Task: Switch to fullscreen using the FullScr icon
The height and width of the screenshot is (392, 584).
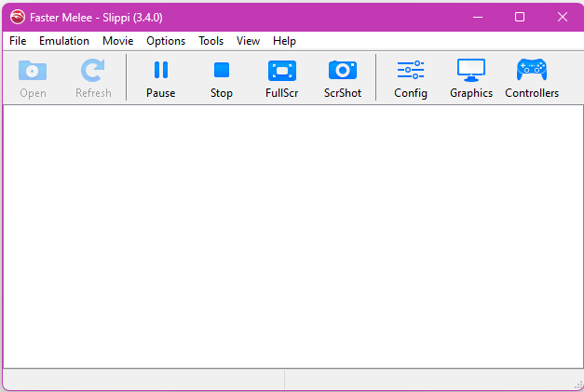Action: pos(281,71)
